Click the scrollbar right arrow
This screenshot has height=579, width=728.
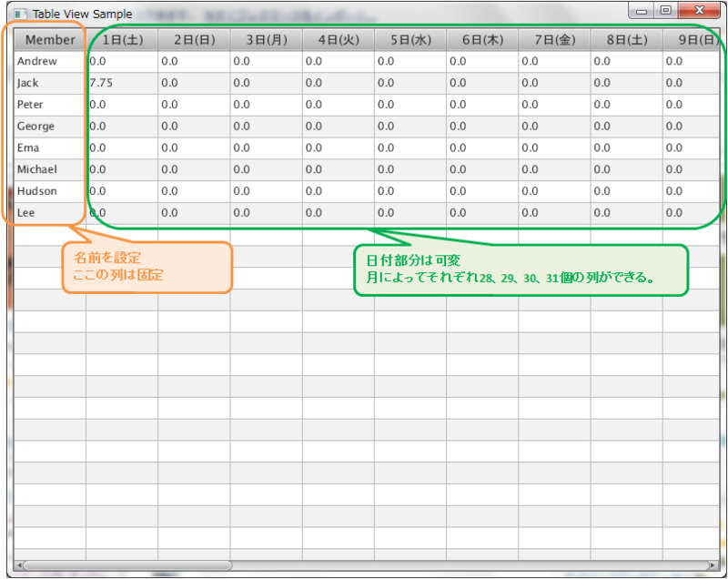pos(713,565)
